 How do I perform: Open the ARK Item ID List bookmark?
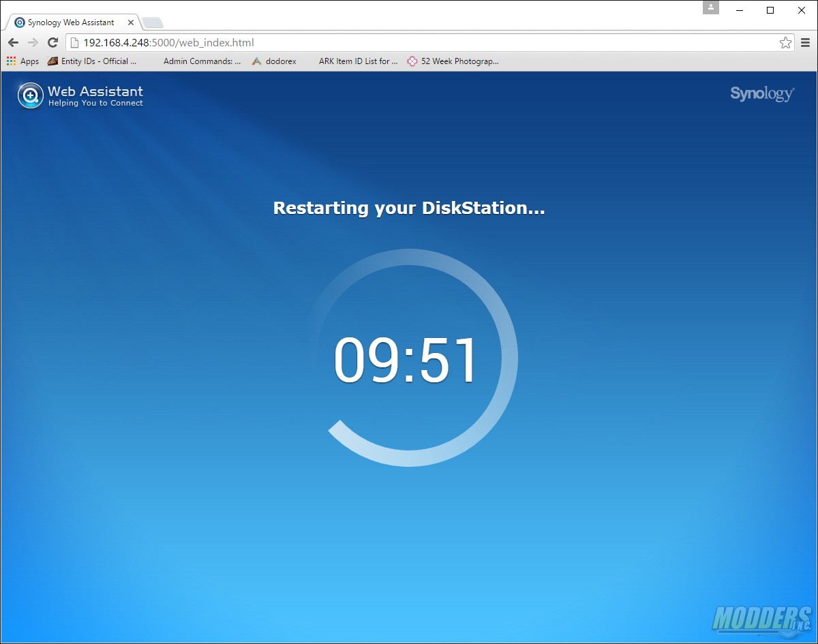coord(358,61)
